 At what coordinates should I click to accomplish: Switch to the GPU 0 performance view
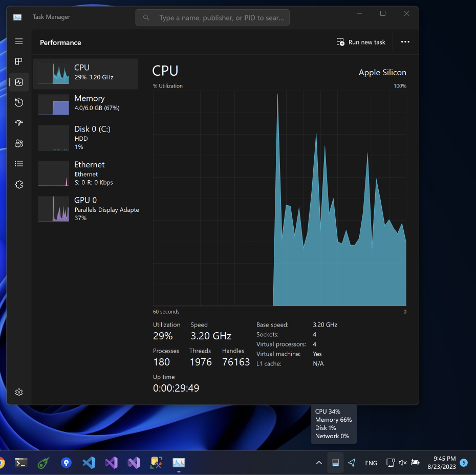click(x=85, y=208)
